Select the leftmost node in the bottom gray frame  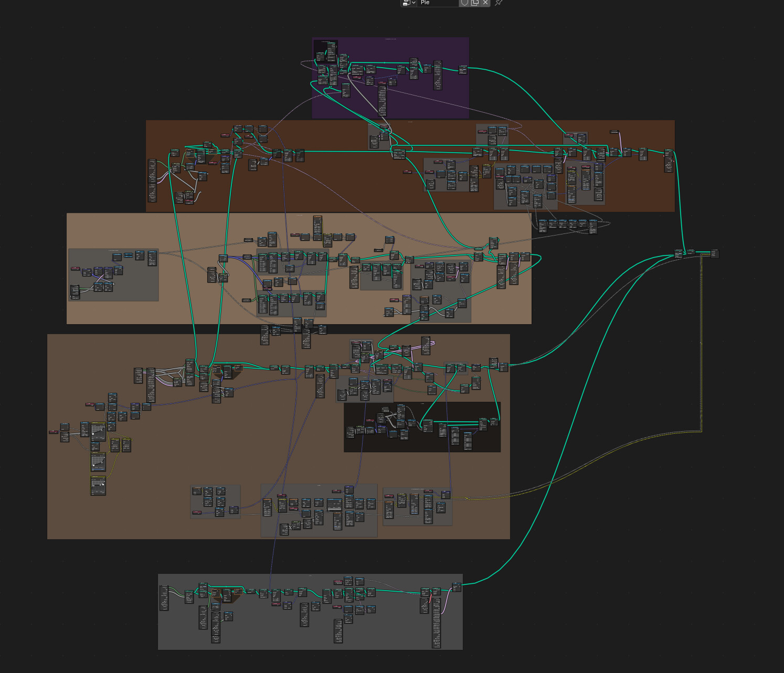(164, 598)
